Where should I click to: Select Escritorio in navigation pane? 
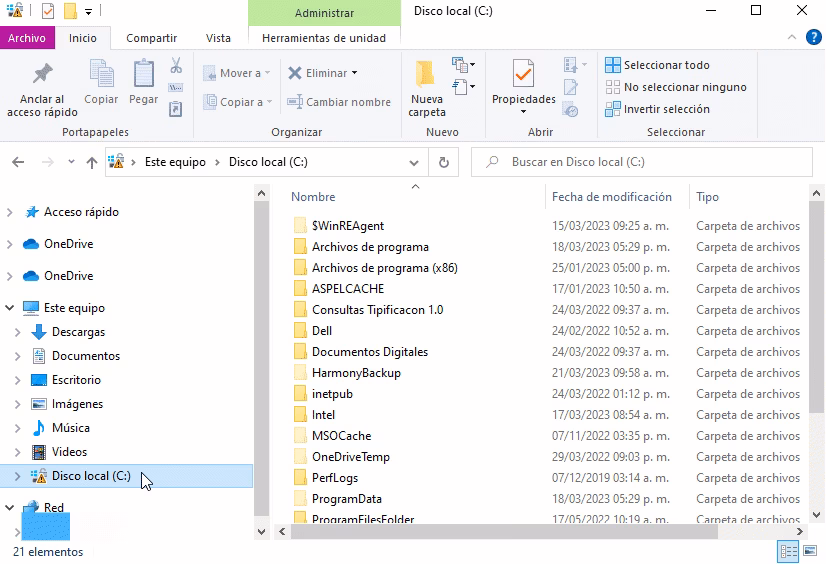[x=76, y=380]
